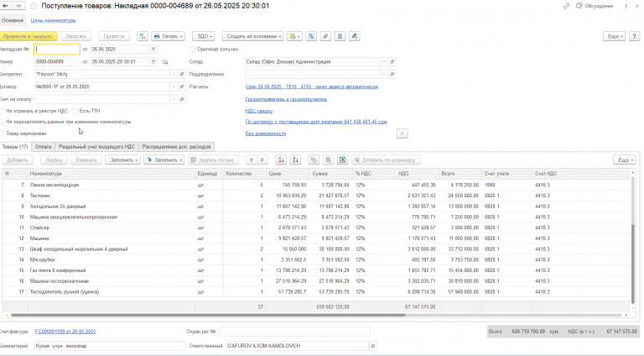The height and width of the screenshot is (356, 644).
Task: Open the Грузоотправитель и грузополучатель link
Action: click(286, 99)
